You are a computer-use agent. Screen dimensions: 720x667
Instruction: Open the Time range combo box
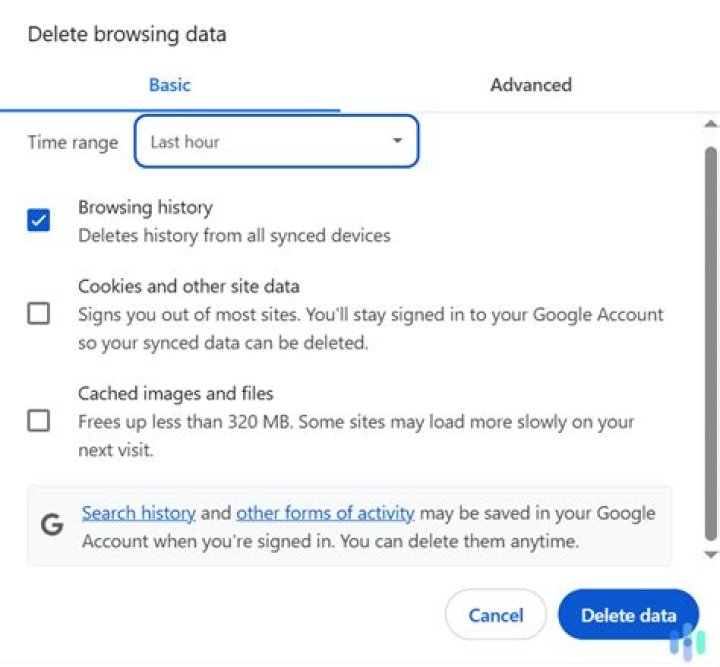click(x=275, y=142)
